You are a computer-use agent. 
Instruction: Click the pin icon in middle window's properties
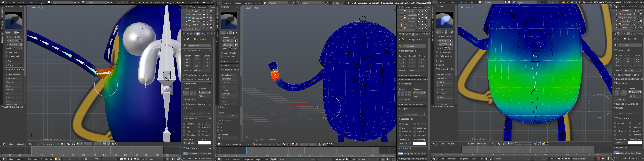tap(400, 40)
